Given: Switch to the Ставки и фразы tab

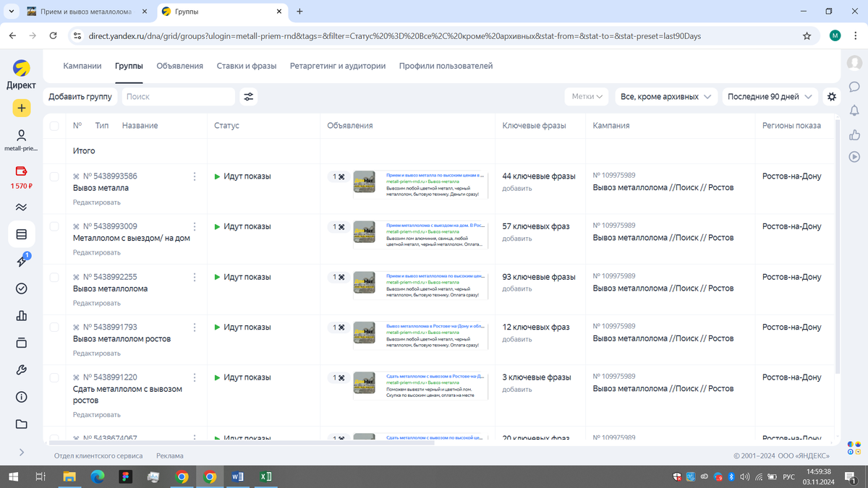Looking at the screenshot, I should coord(247,66).
